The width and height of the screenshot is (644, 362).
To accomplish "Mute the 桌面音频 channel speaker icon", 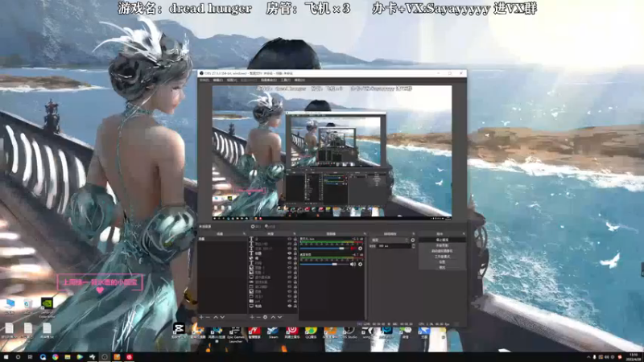I will pos(353,265).
